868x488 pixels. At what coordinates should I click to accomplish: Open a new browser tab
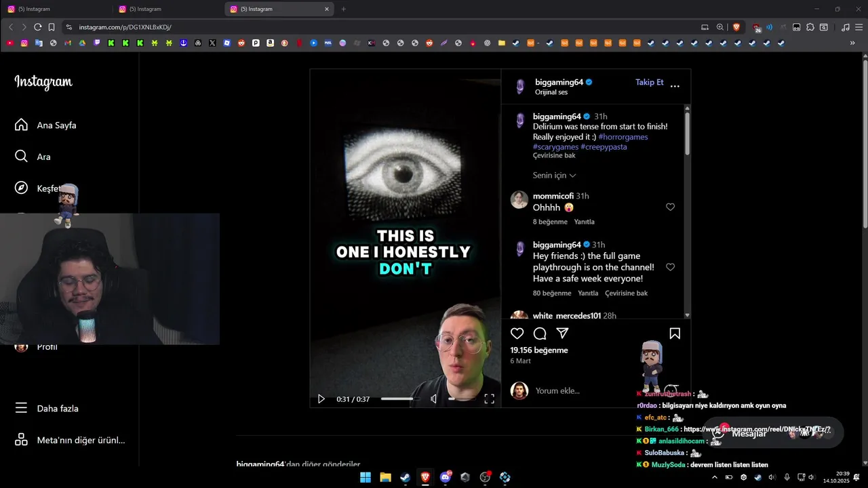pos(343,9)
